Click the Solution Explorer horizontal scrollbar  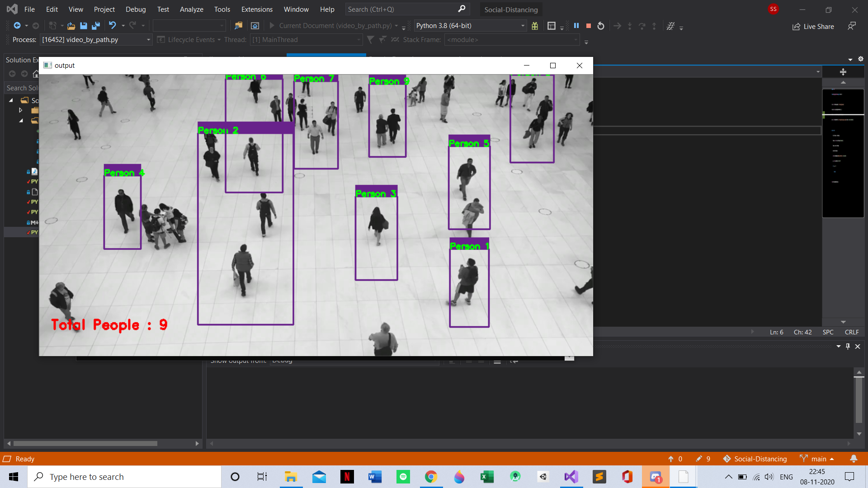tap(86, 443)
